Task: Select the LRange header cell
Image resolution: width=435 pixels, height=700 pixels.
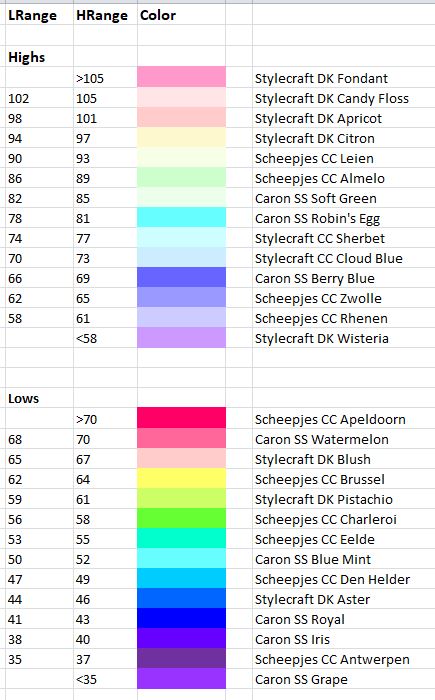Action: [x=39, y=15]
